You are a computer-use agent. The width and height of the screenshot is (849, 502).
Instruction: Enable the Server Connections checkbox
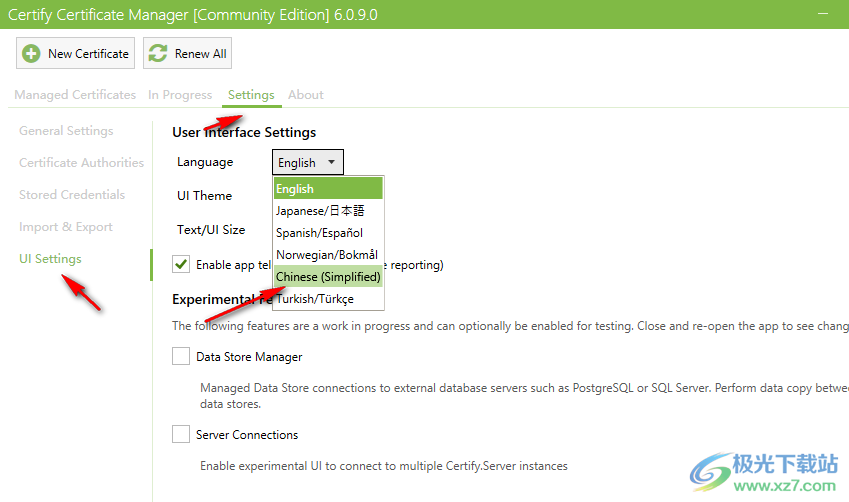click(181, 434)
